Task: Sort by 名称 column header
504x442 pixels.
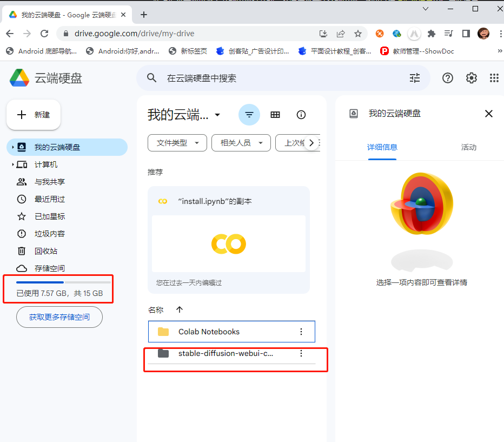Action: coord(156,310)
